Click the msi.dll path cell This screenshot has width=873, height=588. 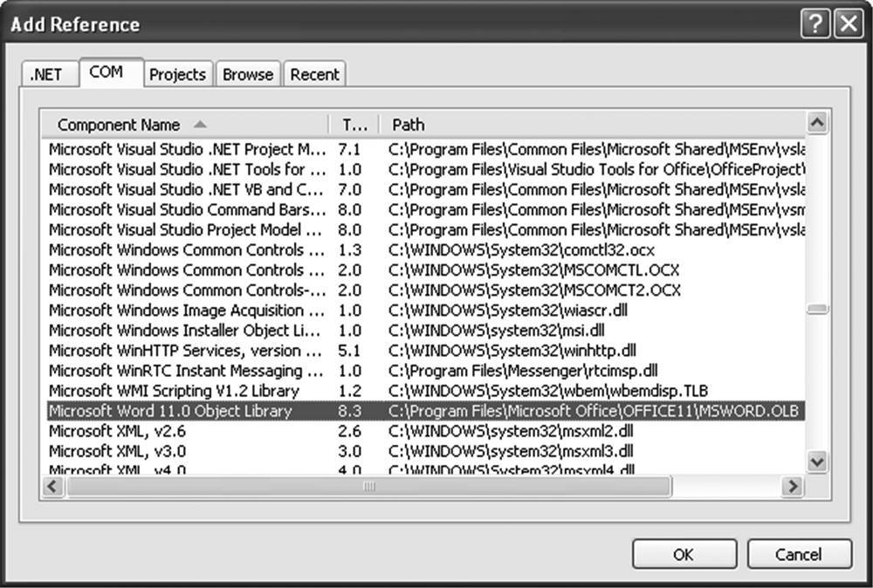tap(497, 331)
